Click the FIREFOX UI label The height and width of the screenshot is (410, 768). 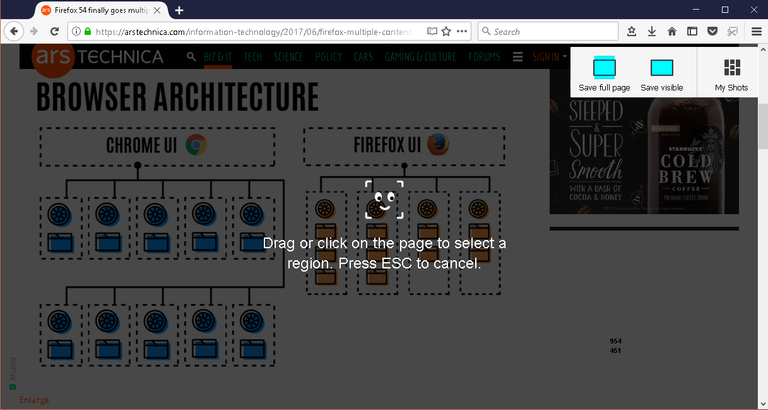[387, 145]
